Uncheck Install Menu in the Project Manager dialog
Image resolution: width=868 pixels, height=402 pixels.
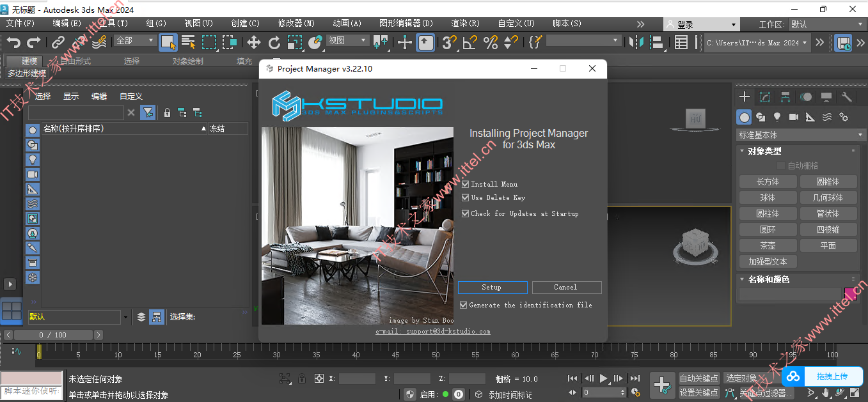coord(466,184)
